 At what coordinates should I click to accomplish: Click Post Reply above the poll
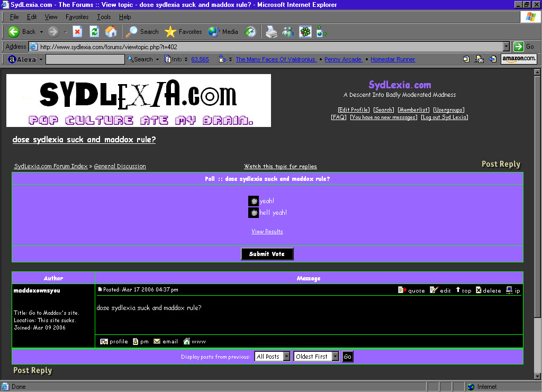pyautogui.click(x=501, y=164)
